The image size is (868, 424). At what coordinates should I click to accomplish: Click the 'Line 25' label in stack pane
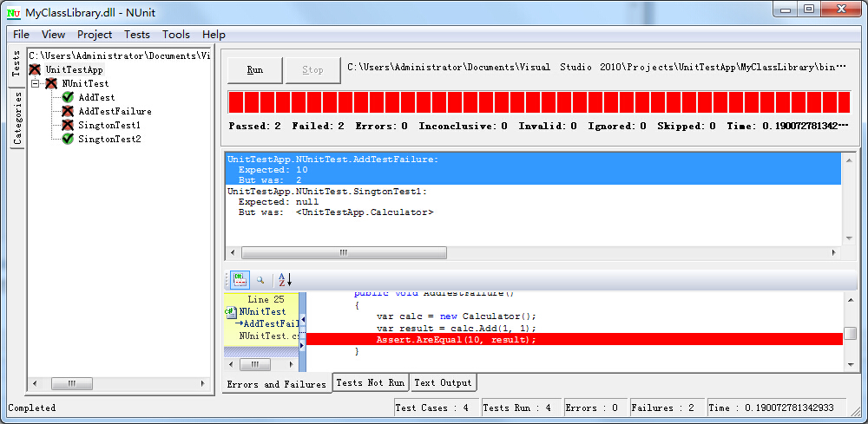click(x=266, y=300)
